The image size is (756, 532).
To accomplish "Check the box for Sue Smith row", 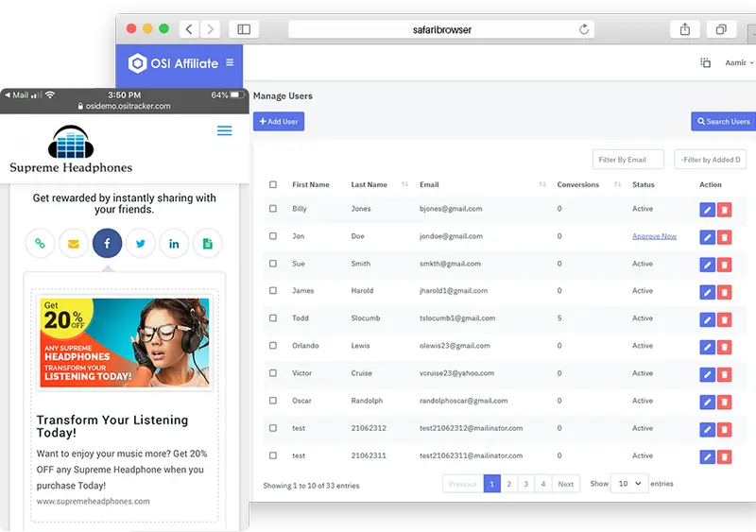I will click(273, 264).
